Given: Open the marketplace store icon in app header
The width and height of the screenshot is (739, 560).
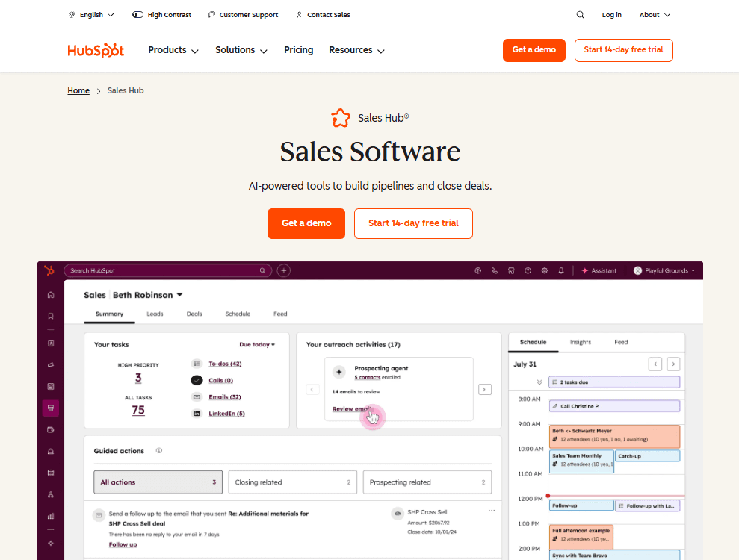Looking at the screenshot, I should [x=511, y=271].
